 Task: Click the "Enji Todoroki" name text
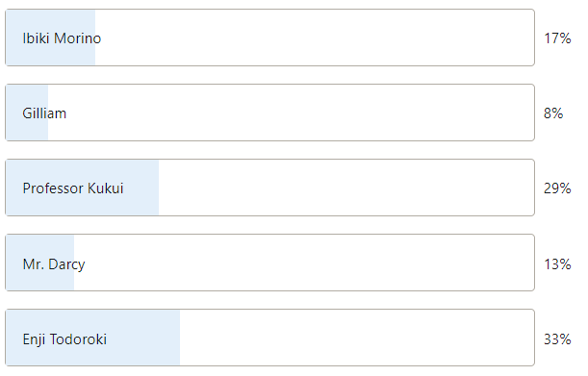click(x=64, y=339)
